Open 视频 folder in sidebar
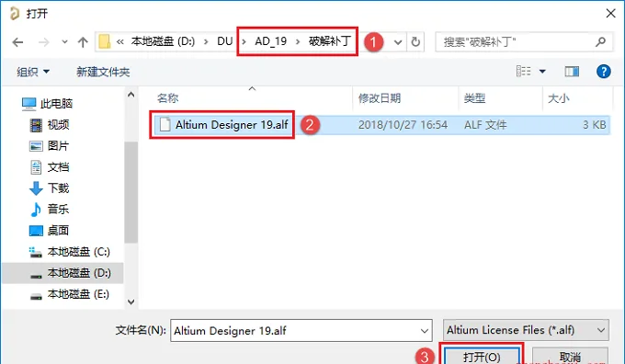 (58, 125)
